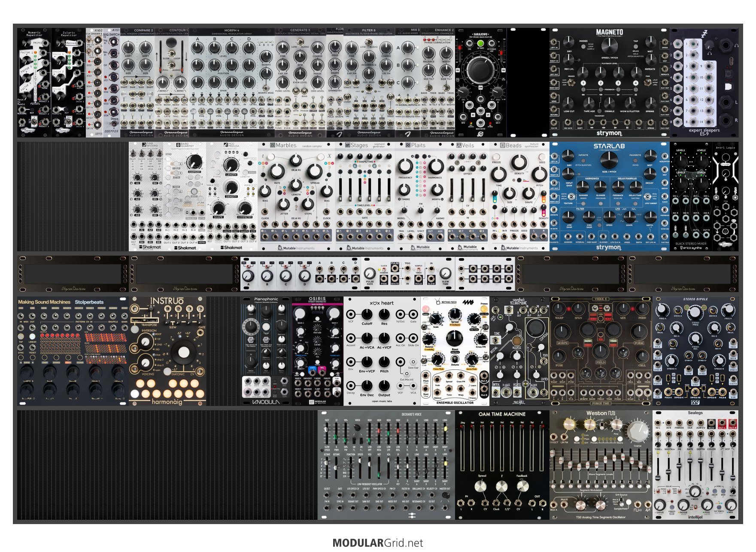Click the Sealegs red OUT L jack

click(722, 424)
